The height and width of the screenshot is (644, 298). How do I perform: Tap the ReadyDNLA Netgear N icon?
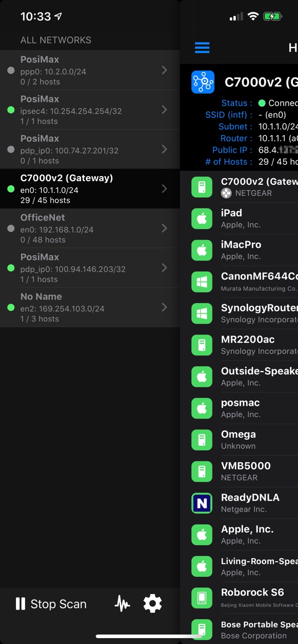point(202,503)
